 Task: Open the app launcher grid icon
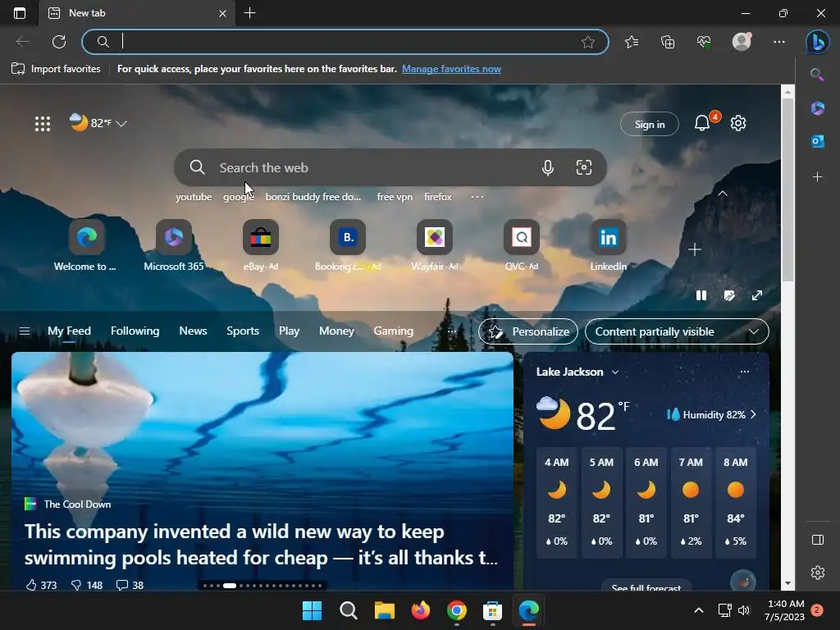coord(43,123)
